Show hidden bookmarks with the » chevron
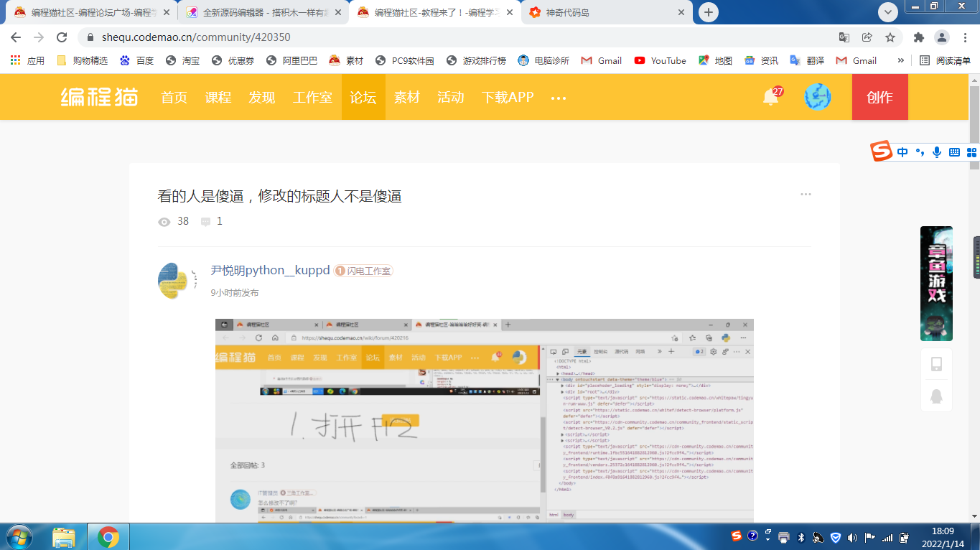The image size is (980, 550). point(900,61)
